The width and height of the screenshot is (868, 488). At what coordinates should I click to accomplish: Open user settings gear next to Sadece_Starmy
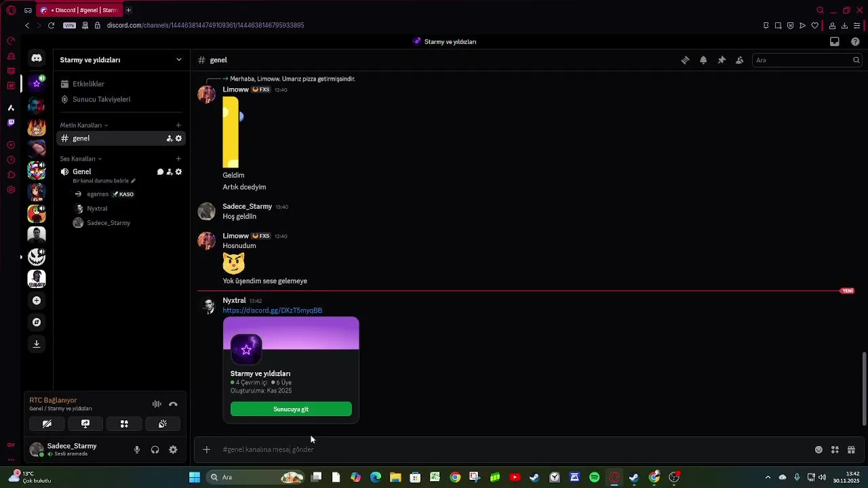[173, 449]
